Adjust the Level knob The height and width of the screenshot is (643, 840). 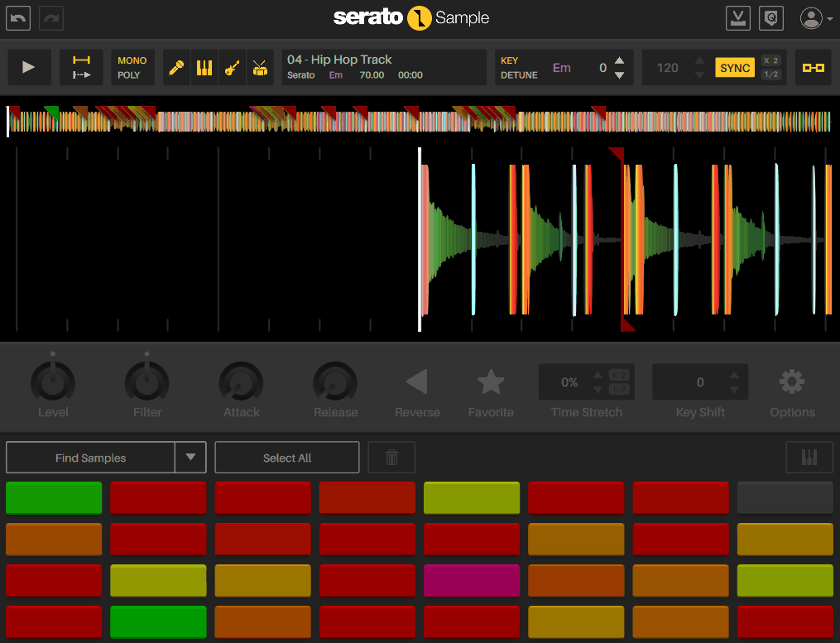(x=52, y=381)
